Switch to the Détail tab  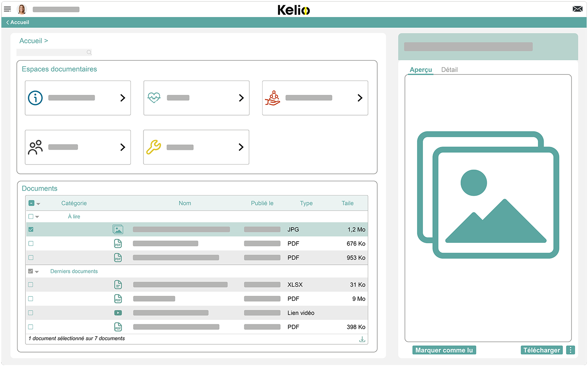click(x=449, y=70)
